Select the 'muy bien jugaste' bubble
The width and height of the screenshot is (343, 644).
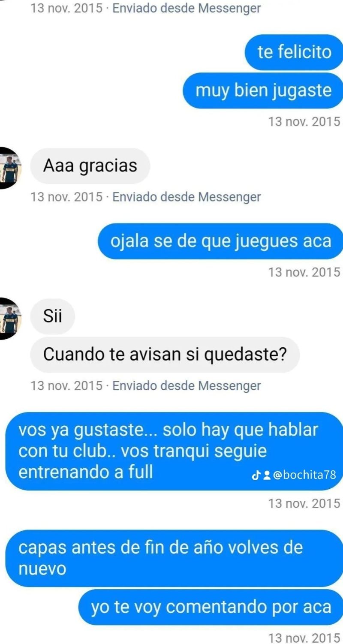(x=263, y=90)
